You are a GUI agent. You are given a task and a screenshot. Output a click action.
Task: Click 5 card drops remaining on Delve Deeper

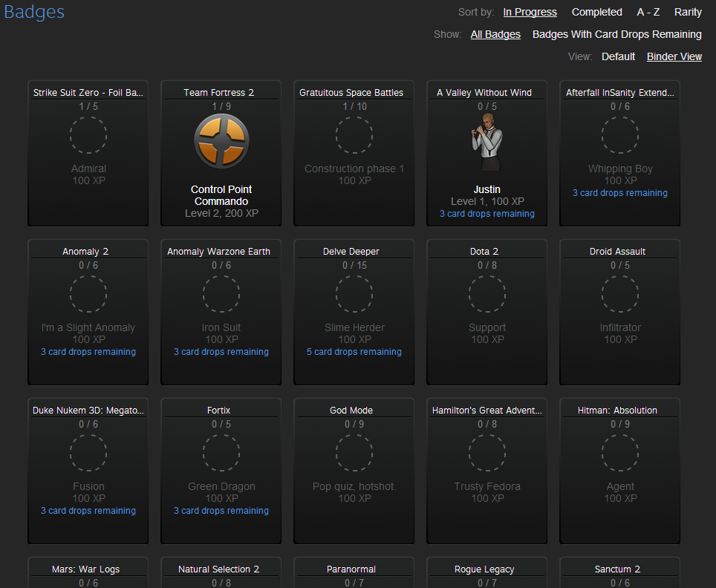tap(354, 352)
